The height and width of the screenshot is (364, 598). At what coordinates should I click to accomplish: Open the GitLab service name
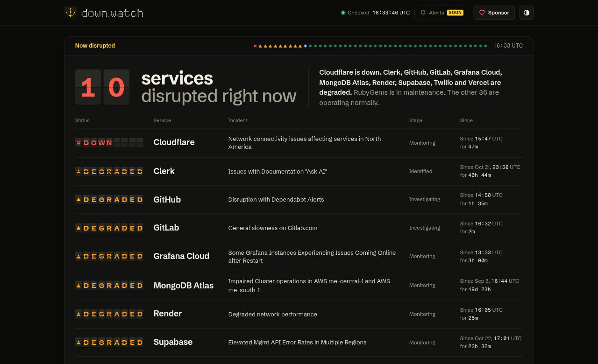pyautogui.click(x=166, y=228)
